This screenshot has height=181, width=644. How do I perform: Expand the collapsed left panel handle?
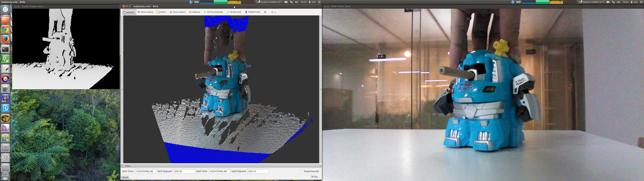[122, 89]
